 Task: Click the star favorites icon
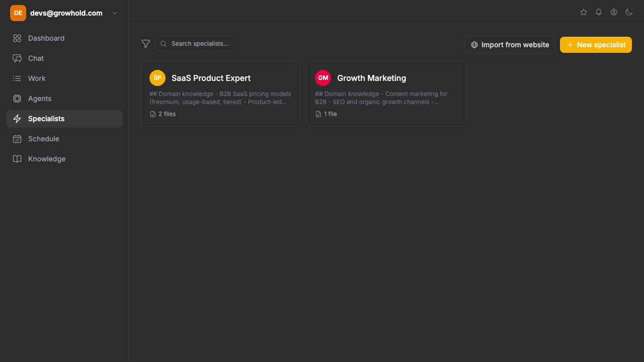pyautogui.click(x=584, y=12)
